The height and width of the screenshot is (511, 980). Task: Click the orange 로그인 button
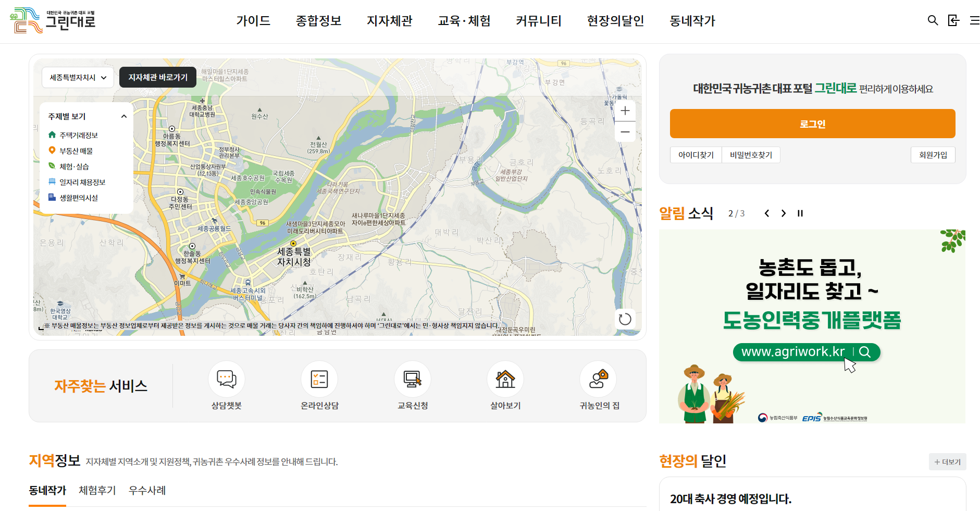tap(813, 124)
